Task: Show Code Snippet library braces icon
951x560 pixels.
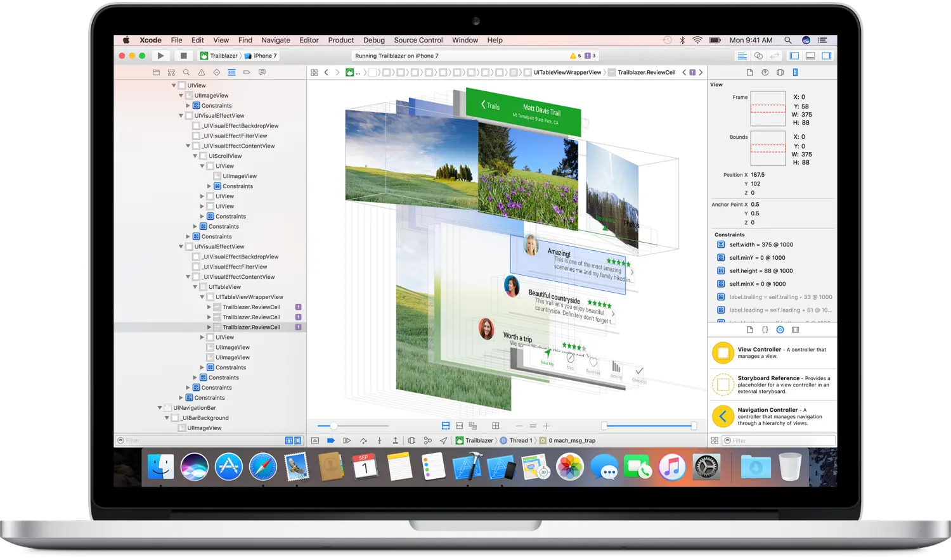Action: point(765,330)
